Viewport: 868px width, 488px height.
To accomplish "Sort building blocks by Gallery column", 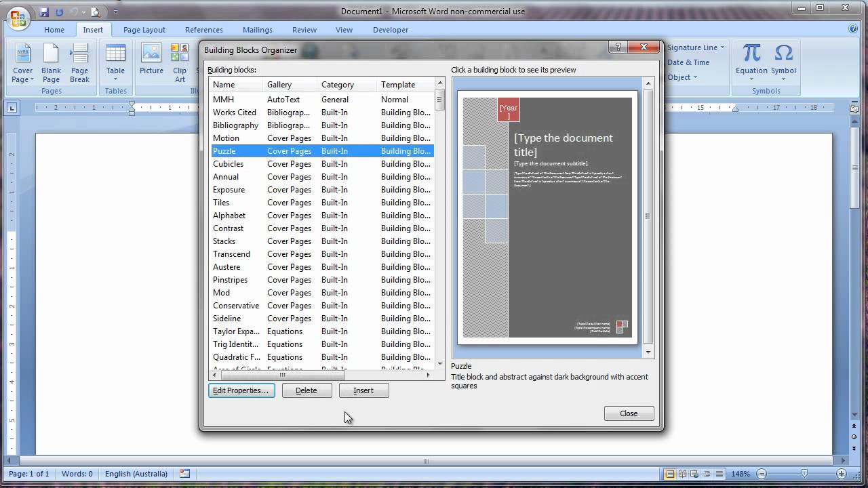I will 290,85.
